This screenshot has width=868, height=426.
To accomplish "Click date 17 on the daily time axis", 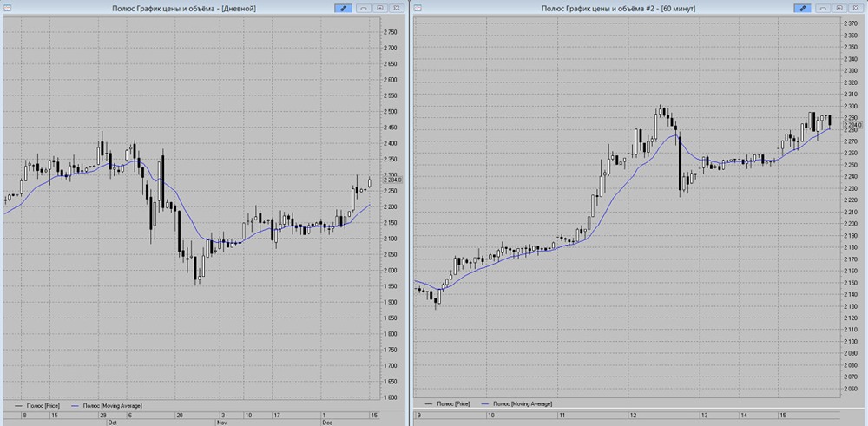I will coord(278,415).
